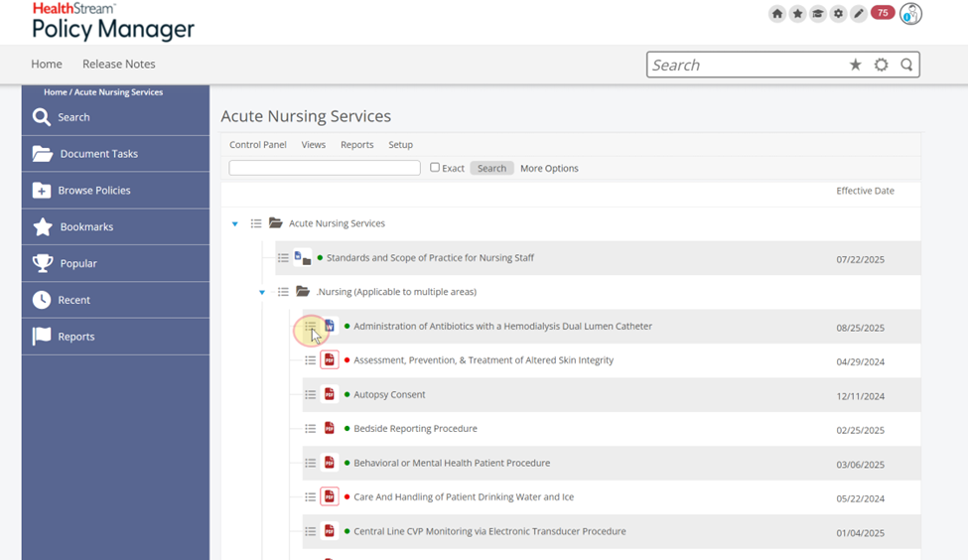Toggle the Exact checkbox

click(x=435, y=168)
